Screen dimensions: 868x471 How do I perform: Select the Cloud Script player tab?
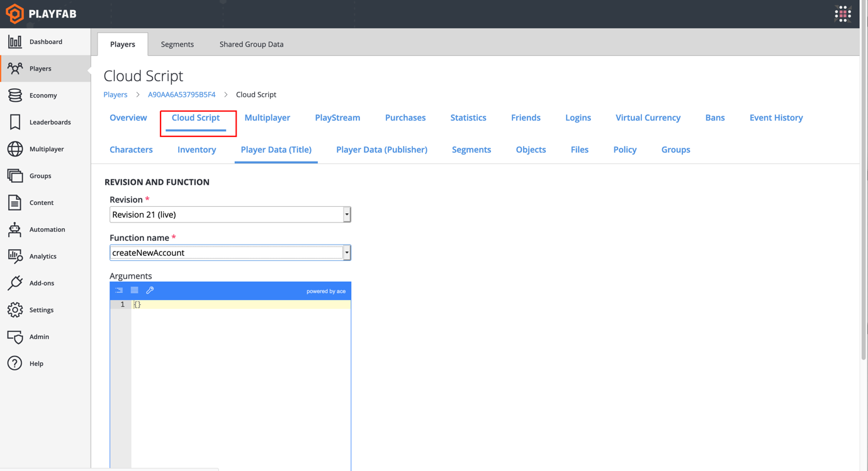pyautogui.click(x=196, y=118)
